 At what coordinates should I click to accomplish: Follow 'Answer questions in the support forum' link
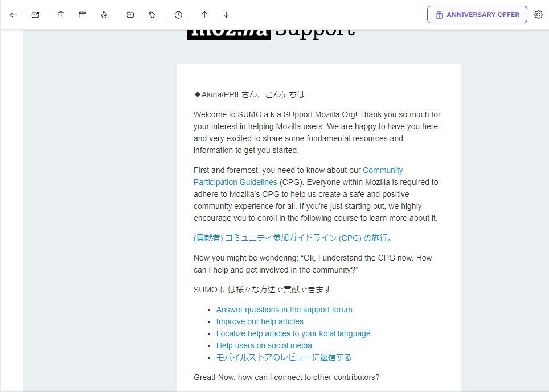pos(284,310)
